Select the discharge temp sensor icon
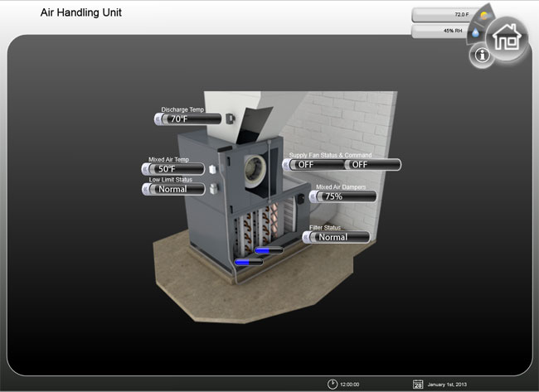 click(x=230, y=119)
